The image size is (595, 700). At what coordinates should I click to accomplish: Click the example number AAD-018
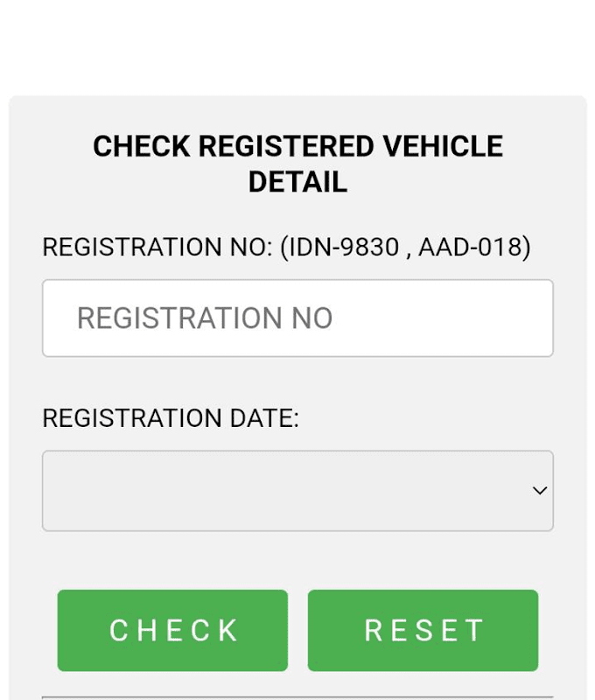471,247
